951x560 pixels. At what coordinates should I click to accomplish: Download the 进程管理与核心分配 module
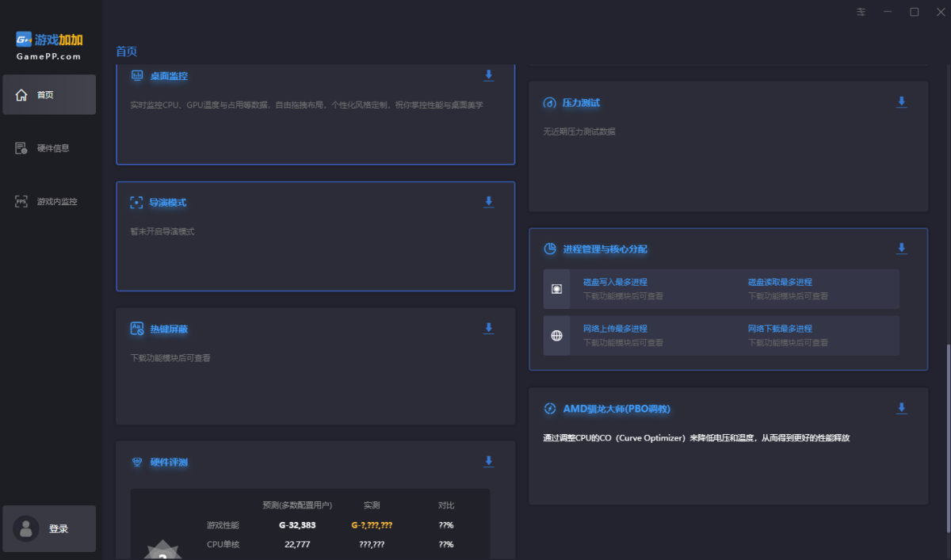(x=901, y=249)
